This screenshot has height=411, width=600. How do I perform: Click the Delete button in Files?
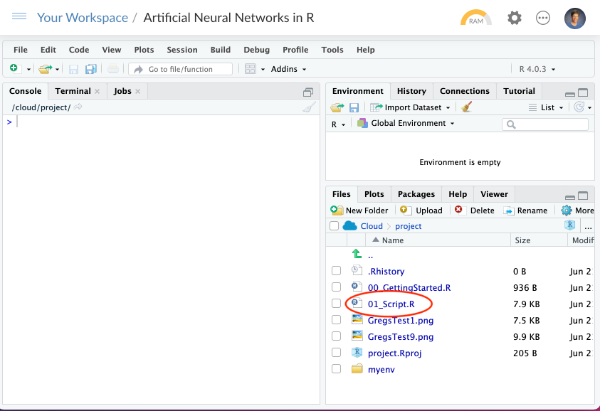(x=474, y=210)
